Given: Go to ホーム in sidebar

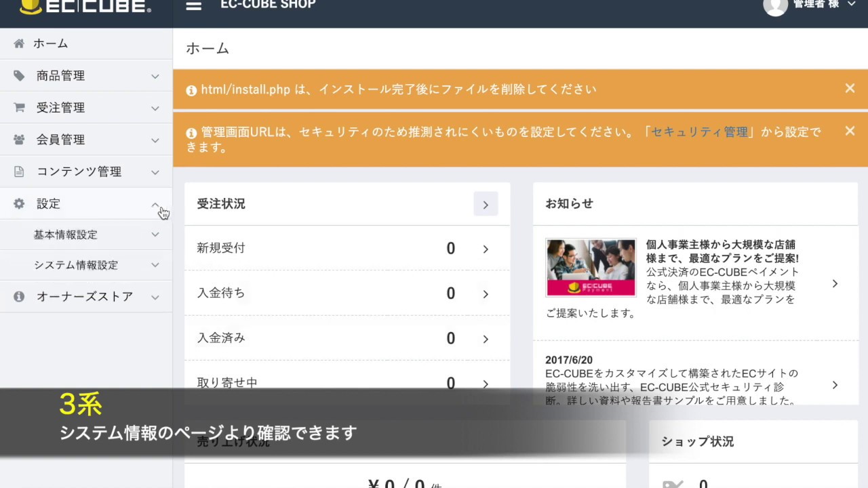Looking at the screenshot, I should tap(86, 43).
